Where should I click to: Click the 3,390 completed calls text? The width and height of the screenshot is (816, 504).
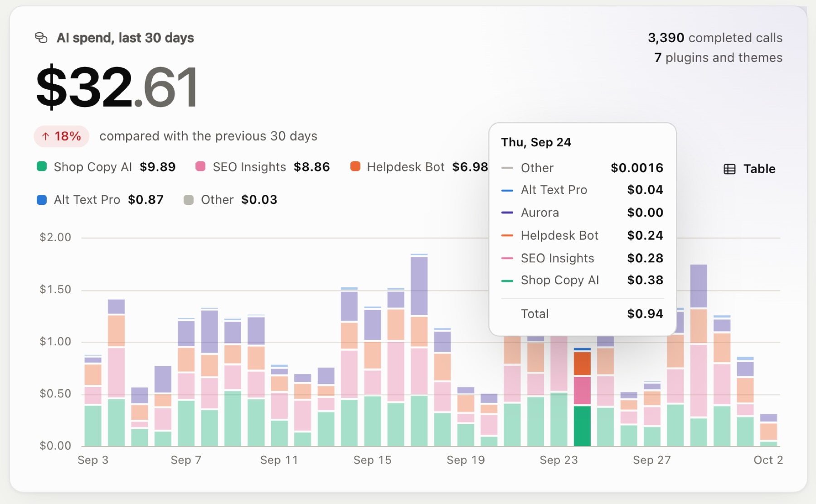[715, 38]
